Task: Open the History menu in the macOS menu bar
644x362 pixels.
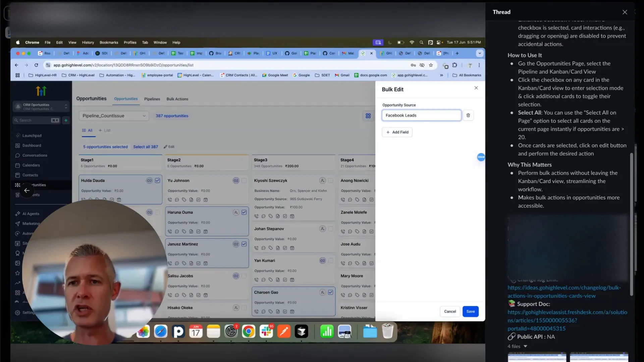Action: click(x=88, y=43)
